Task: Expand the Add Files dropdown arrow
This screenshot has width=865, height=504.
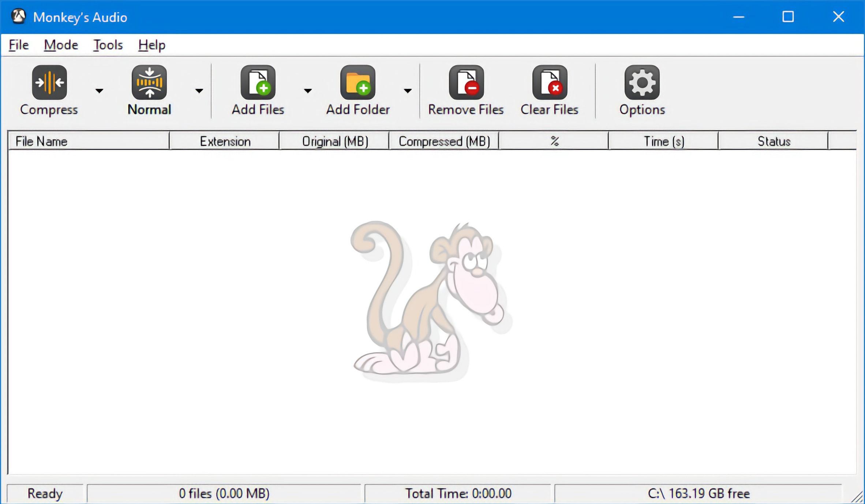Action: point(308,91)
